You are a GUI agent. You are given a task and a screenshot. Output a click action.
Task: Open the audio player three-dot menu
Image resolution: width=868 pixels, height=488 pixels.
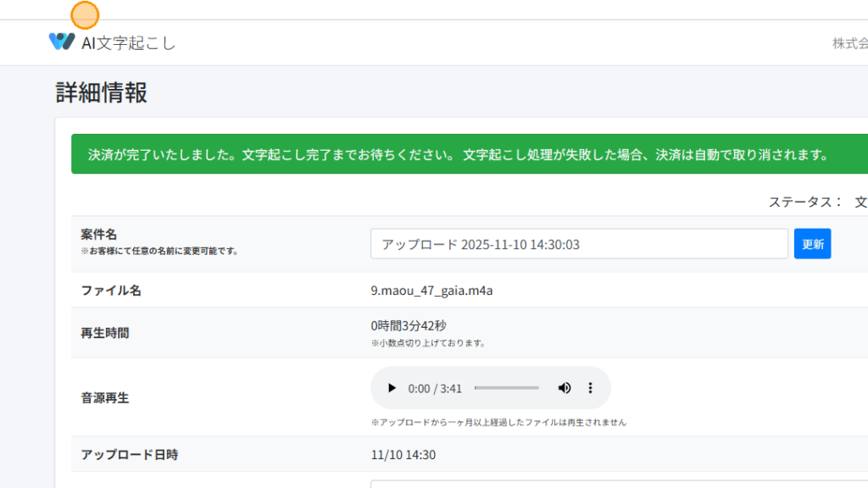click(591, 388)
